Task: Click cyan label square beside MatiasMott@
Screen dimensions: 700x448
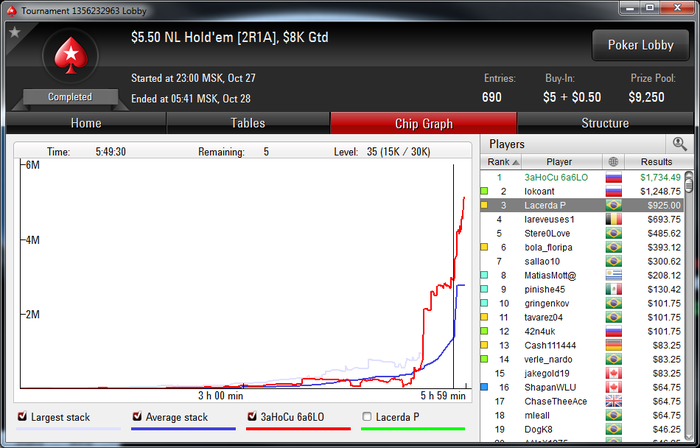Action: [x=484, y=275]
